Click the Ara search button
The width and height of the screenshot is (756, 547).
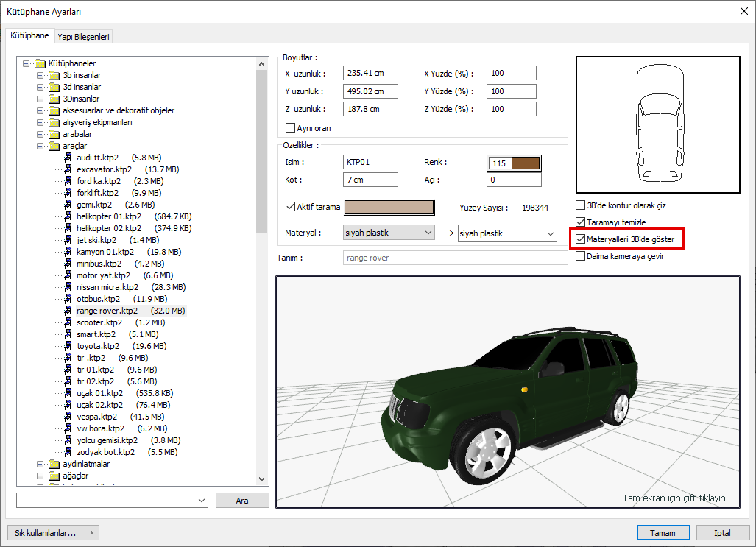242,501
